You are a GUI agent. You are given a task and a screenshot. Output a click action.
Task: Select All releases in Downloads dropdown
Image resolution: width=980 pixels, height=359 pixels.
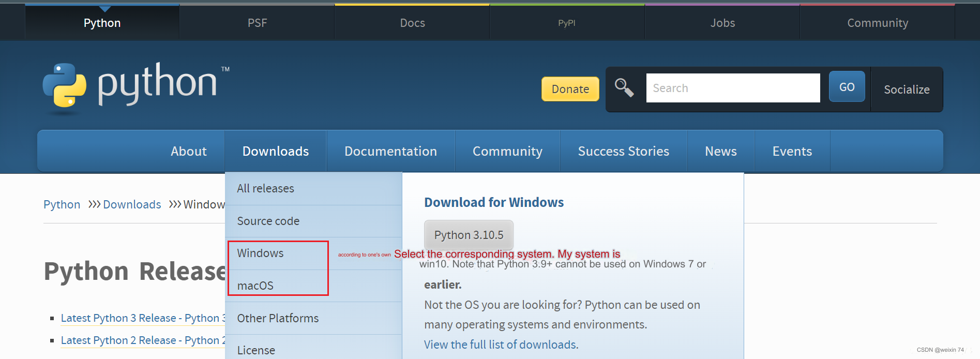tap(313, 189)
